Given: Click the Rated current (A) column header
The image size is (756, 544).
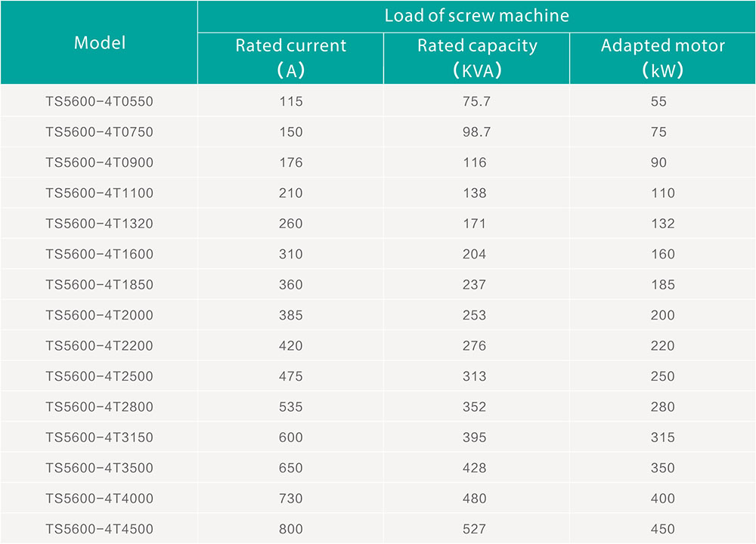Looking at the screenshot, I should pyautogui.click(x=290, y=57).
